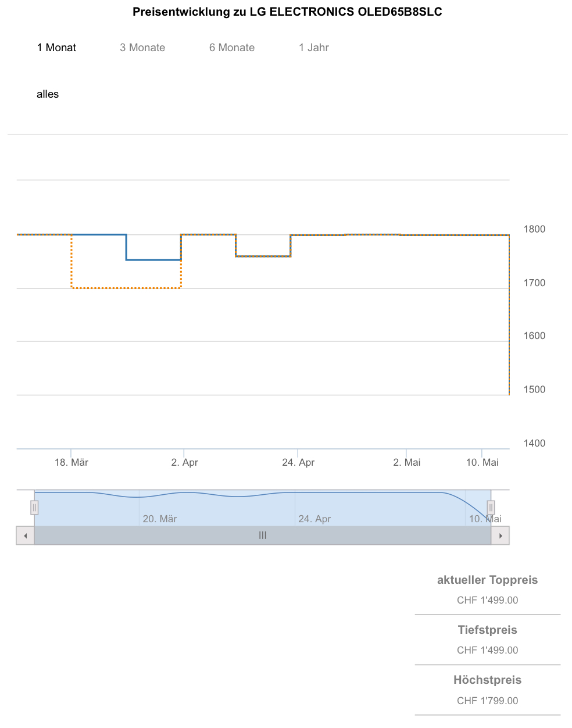Click the Höchstpreis value CHF 1'799.00
Image resolution: width=572 pixels, height=728 pixels.
point(487,701)
